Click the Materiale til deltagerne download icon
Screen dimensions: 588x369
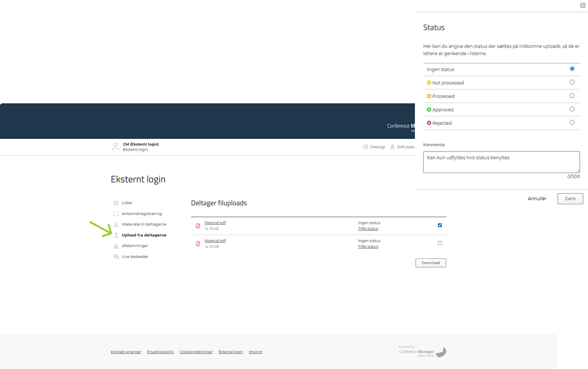coord(116,224)
